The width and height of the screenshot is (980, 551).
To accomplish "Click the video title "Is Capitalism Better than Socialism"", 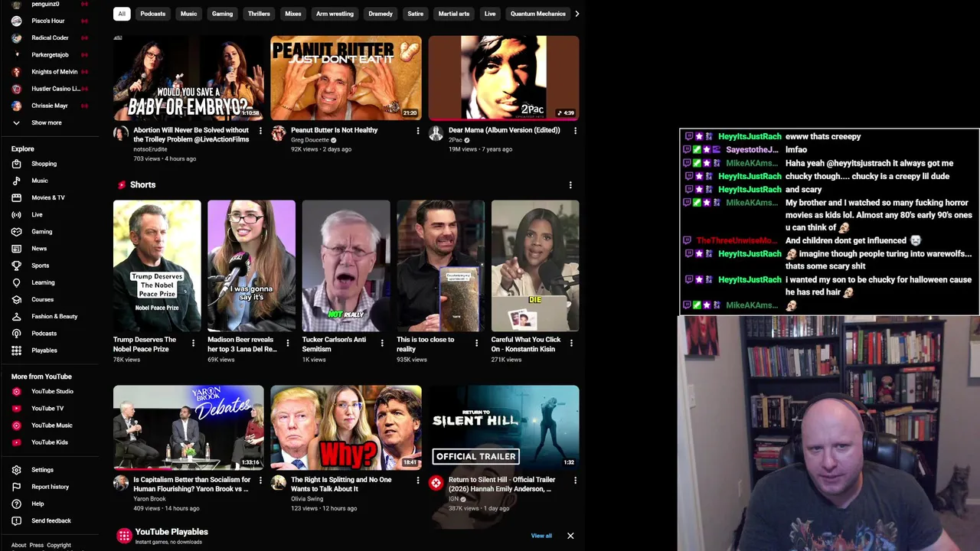I will coord(192,484).
